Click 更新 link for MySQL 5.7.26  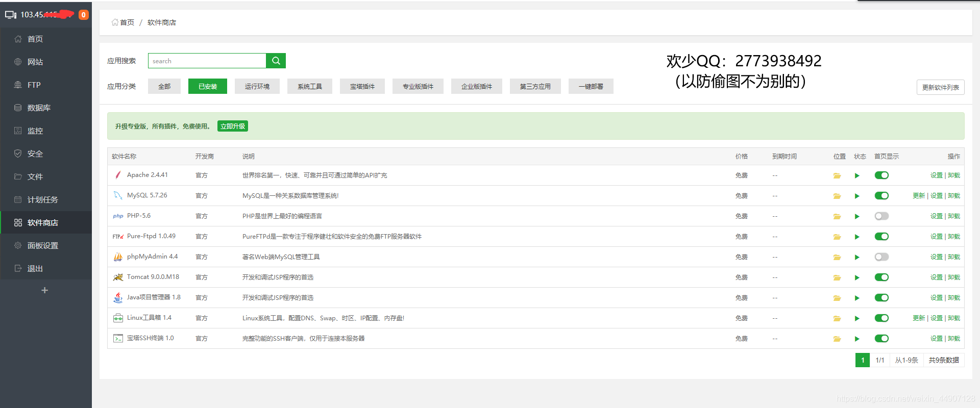(x=919, y=196)
